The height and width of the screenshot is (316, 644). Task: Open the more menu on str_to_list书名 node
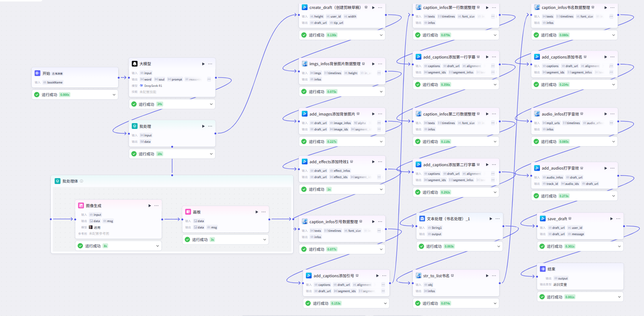[x=494, y=276]
